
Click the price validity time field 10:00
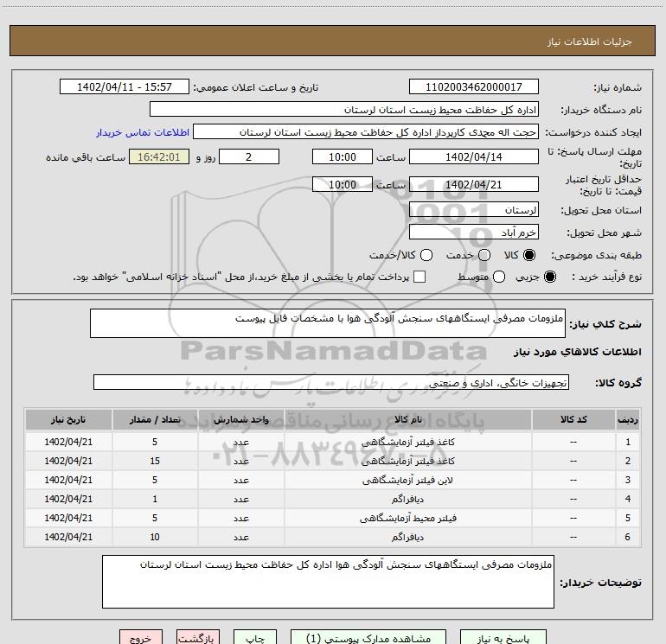coord(343,184)
